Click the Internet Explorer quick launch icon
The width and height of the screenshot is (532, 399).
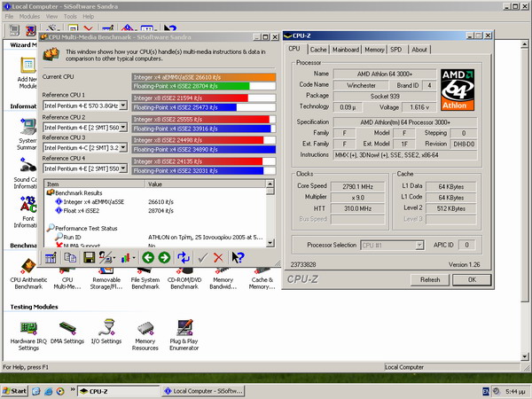coord(48,392)
